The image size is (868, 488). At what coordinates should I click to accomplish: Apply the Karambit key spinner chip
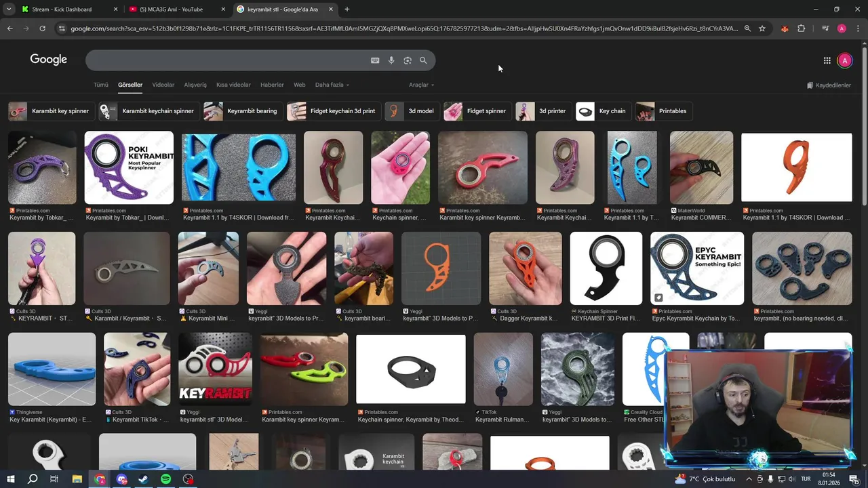click(50, 111)
